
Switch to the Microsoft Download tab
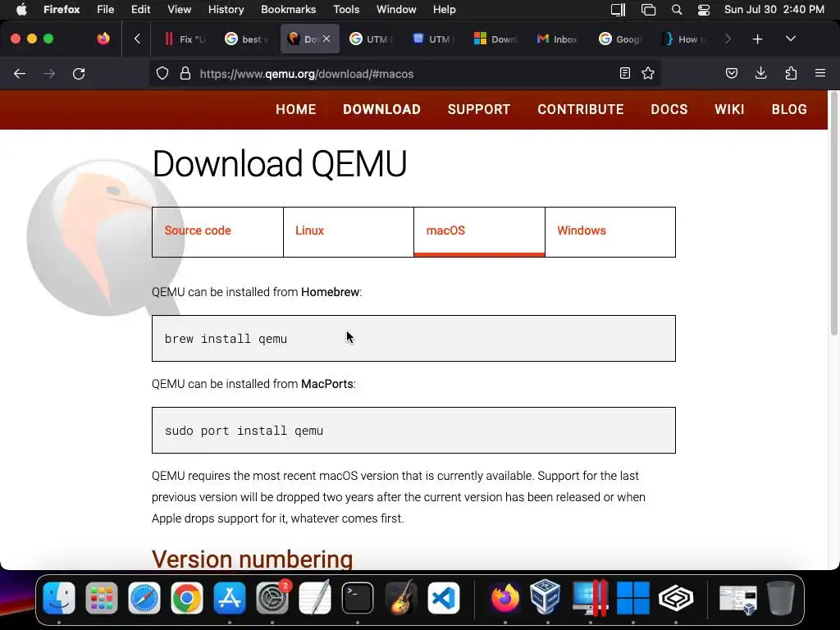click(x=496, y=39)
